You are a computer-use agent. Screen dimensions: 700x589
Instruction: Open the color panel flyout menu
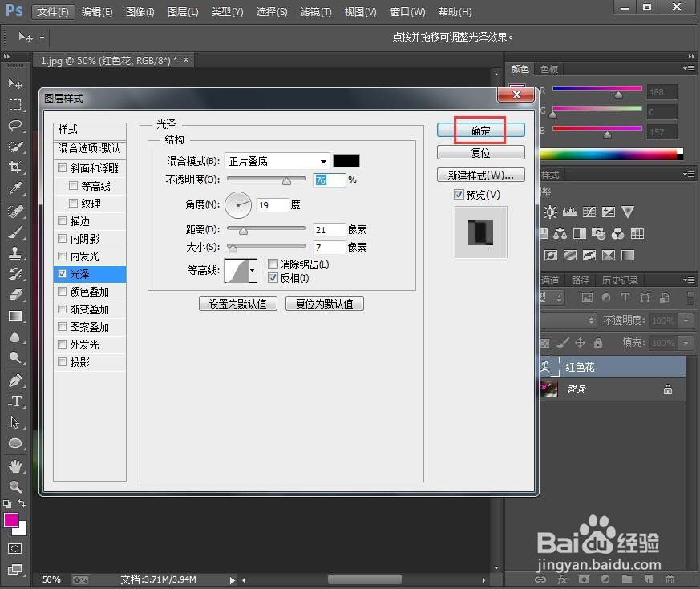689,68
